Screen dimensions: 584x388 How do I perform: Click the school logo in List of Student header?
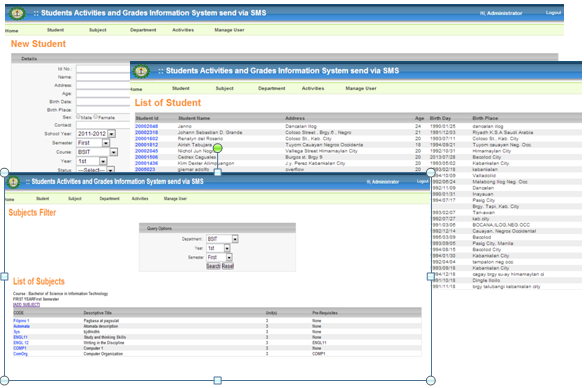[x=141, y=71]
